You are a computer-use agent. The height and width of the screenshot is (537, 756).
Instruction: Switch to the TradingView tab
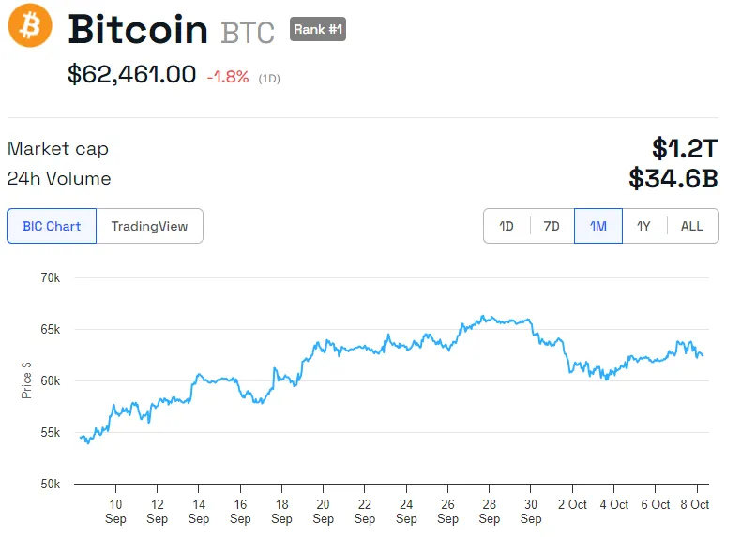[x=149, y=226]
